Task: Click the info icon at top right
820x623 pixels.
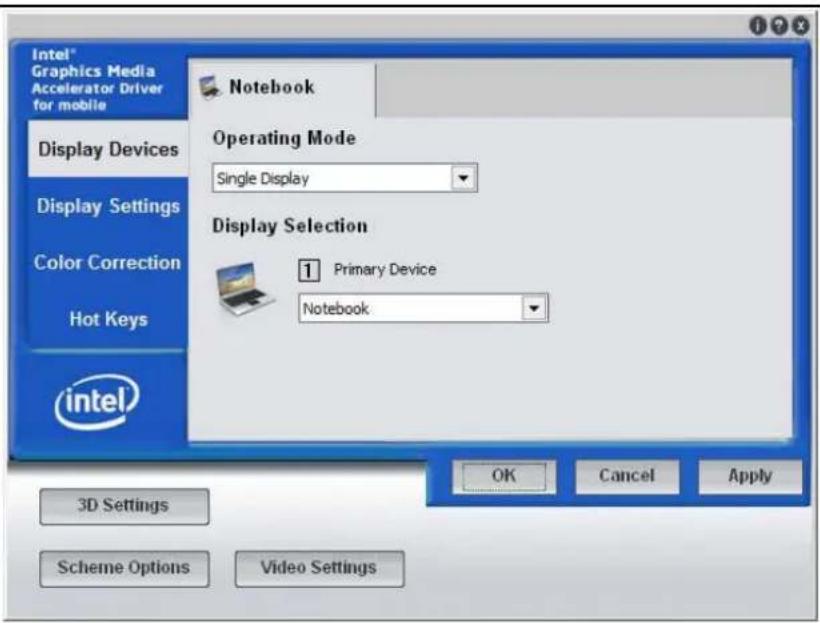Action: tap(758, 25)
